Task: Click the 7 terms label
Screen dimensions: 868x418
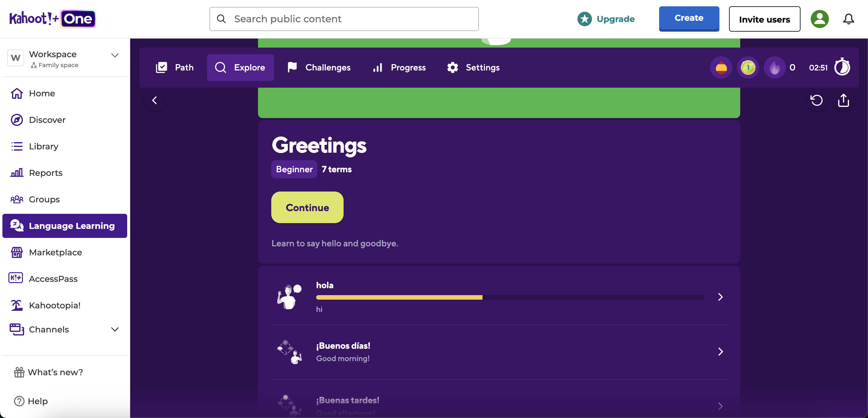Action: (x=336, y=169)
